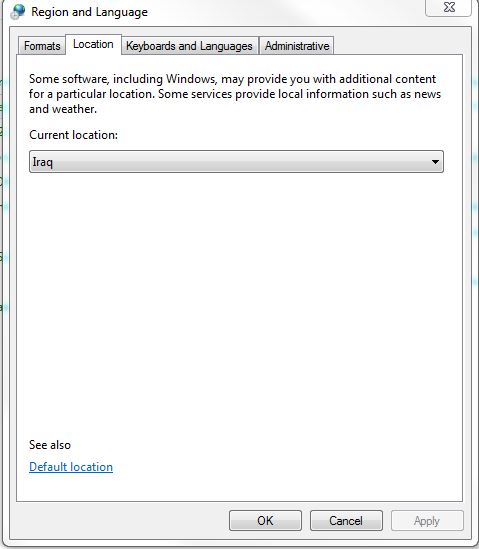Open the Keyboards and Languages tab
The height and width of the screenshot is (549, 479).
tap(189, 46)
